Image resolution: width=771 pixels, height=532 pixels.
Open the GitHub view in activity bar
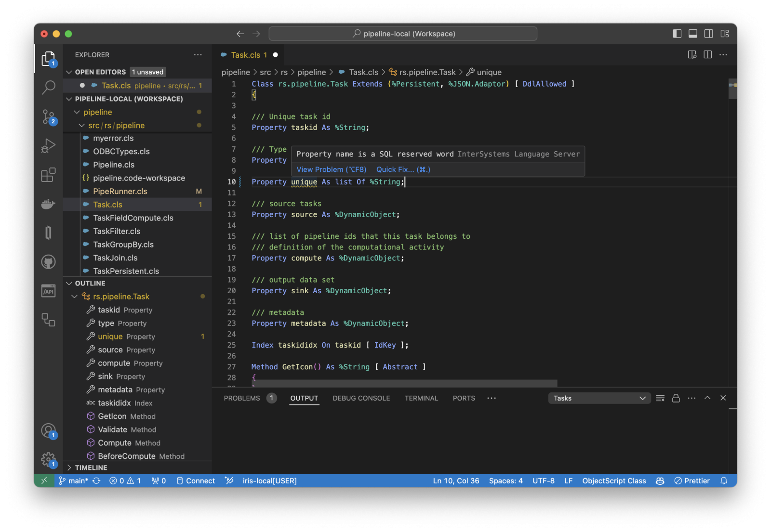(x=49, y=262)
